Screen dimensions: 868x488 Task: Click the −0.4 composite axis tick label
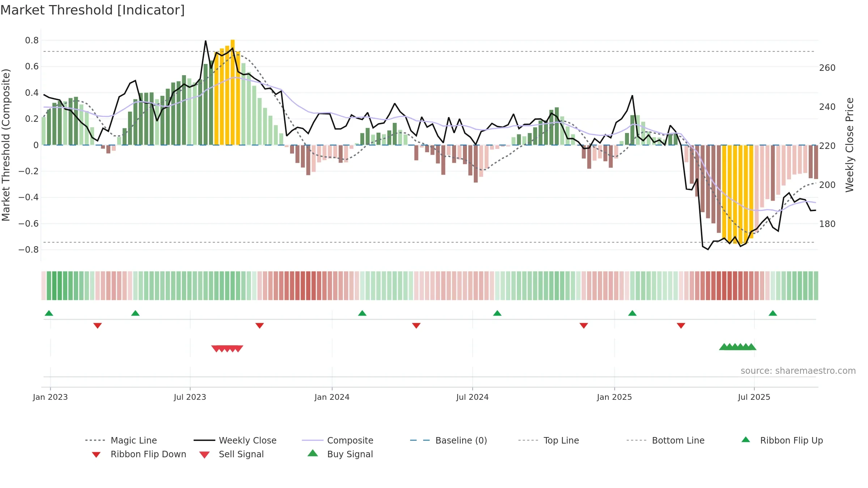point(29,197)
